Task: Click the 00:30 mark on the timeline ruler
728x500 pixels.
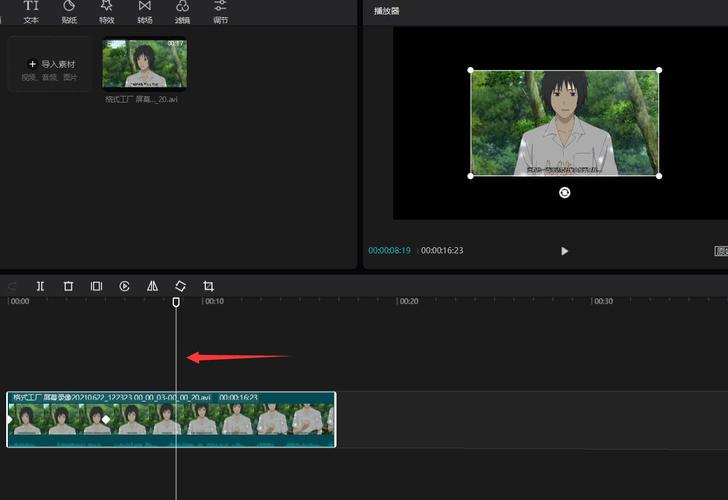Action: pyautogui.click(x=603, y=301)
